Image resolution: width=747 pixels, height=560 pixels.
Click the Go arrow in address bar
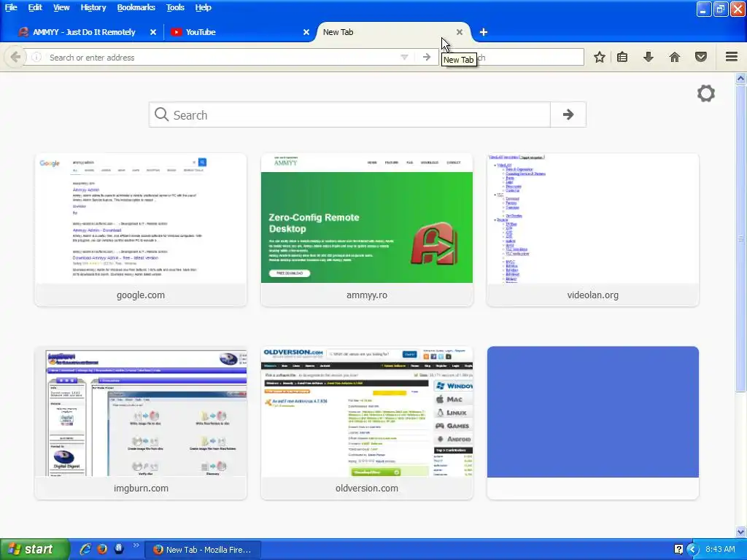[426, 57]
